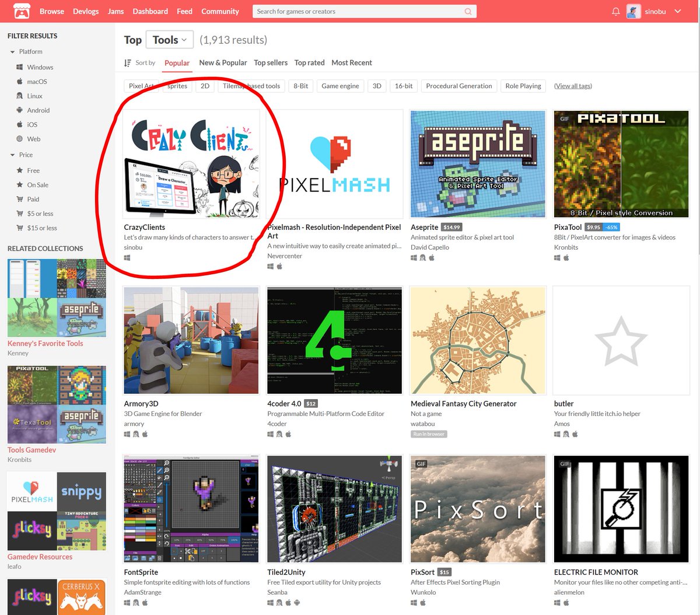Collapse the Platform filter section
Viewport: 700px width, 615px height.
pyautogui.click(x=12, y=52)
